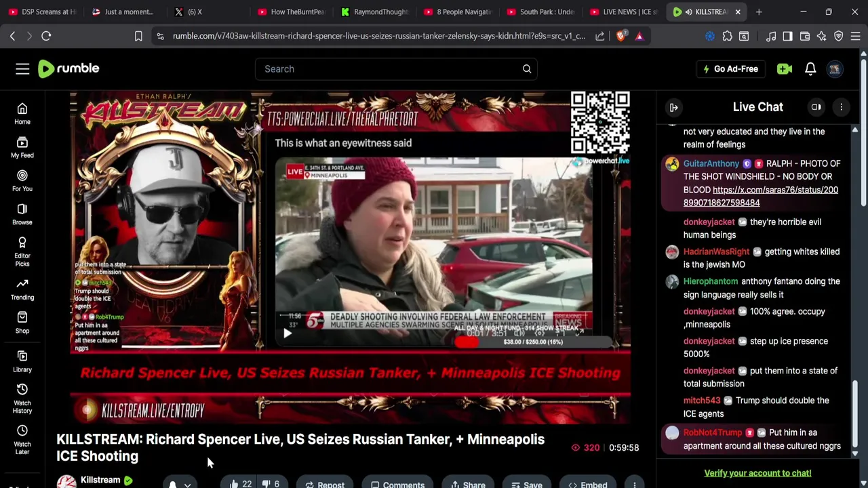Click the Killstream video player
Image resolution: width=868 pixels, height=488 pixels.
[351, 258]
